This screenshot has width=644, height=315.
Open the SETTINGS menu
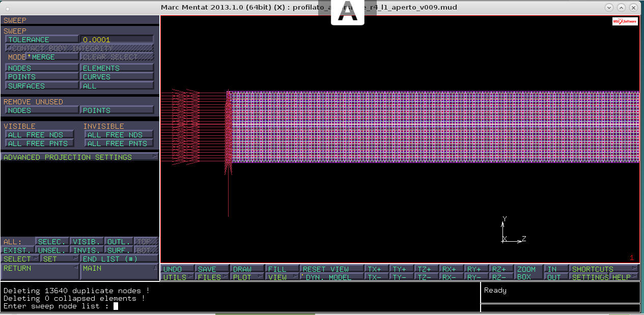pos(590,277)
